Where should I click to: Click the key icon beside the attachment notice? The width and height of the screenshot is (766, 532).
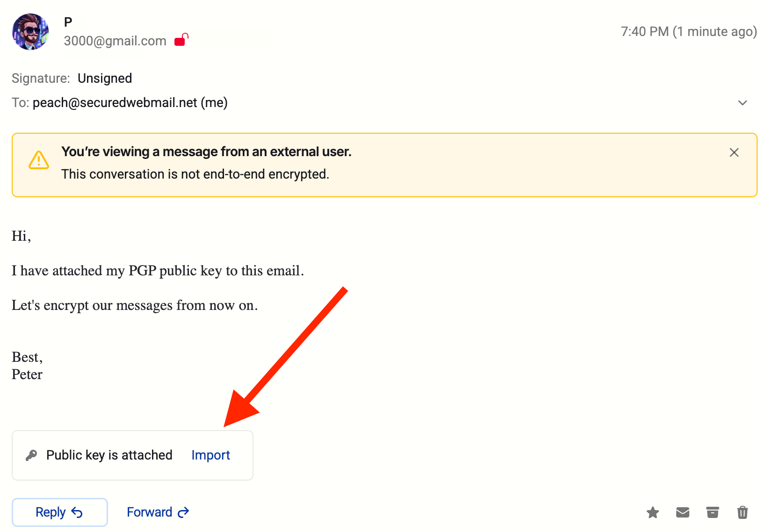pyautogui.click(x=31, y=455)
